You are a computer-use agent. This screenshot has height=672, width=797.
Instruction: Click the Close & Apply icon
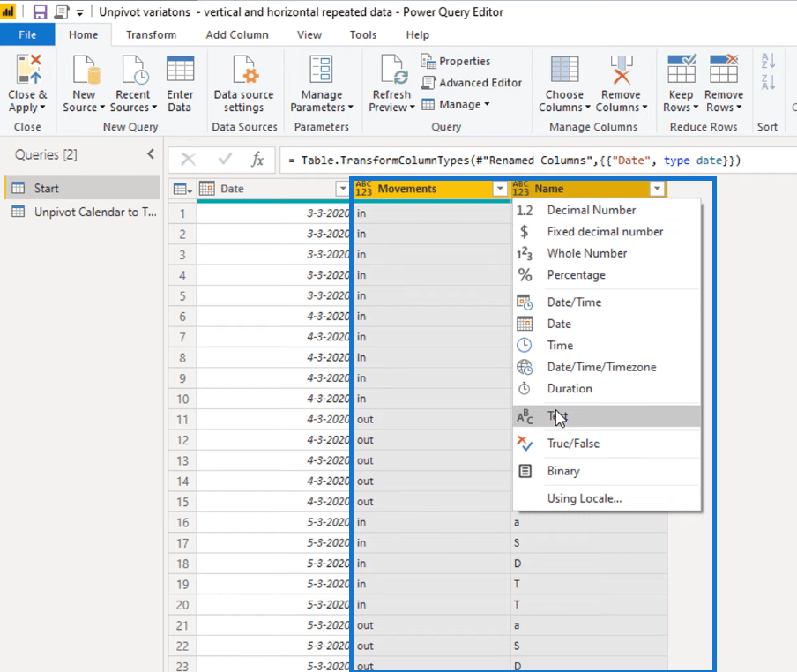coord(28,69)
